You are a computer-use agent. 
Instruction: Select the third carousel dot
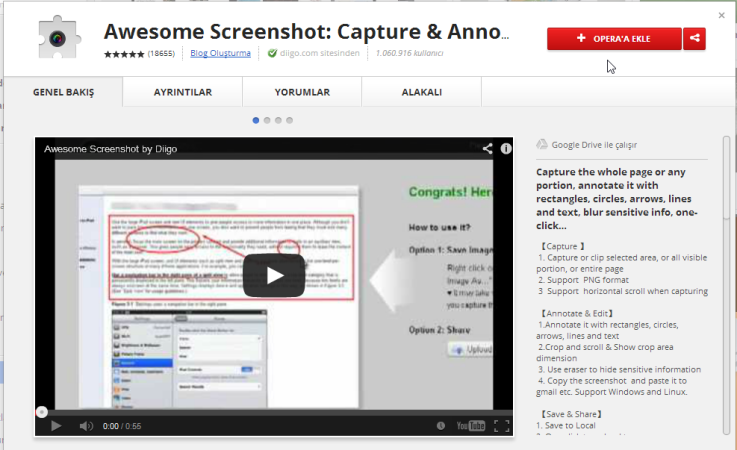(278, 120)
